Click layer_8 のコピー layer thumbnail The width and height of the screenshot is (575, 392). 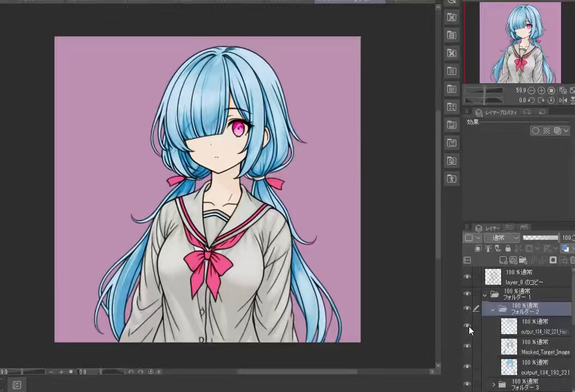[x=493, y=277]
